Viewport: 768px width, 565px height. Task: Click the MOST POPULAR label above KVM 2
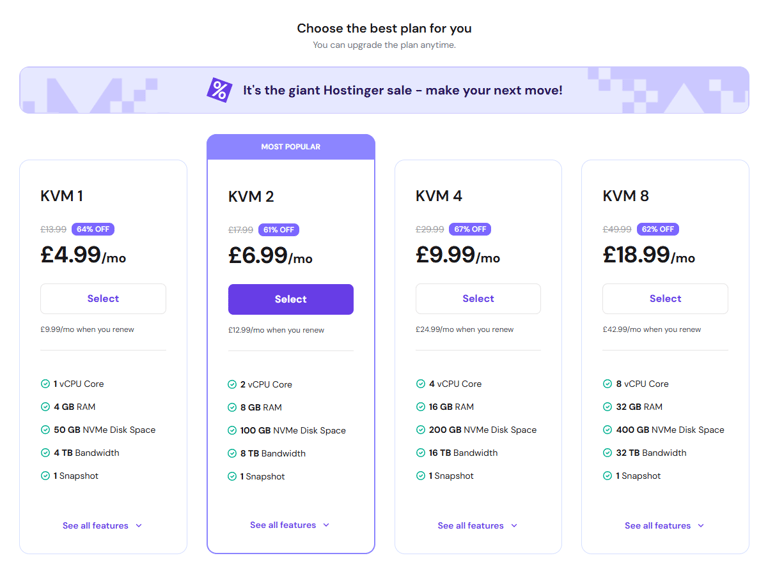point(291,147)
